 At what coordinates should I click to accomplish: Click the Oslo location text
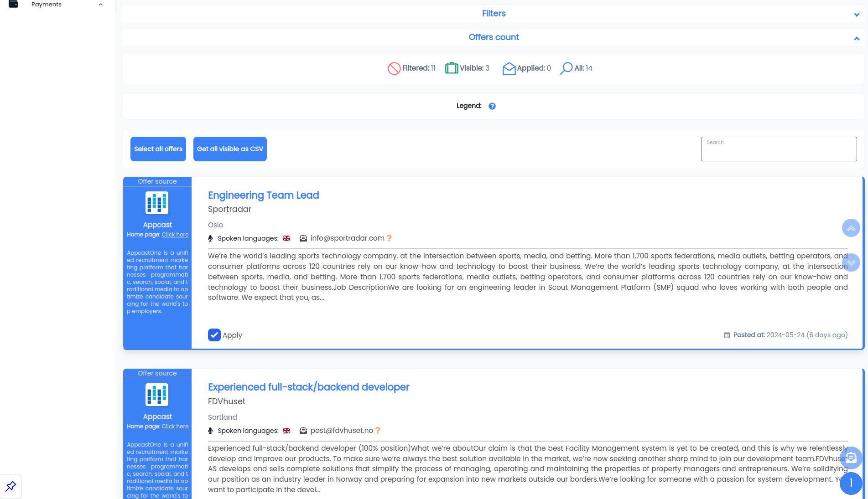coord(215,225)
